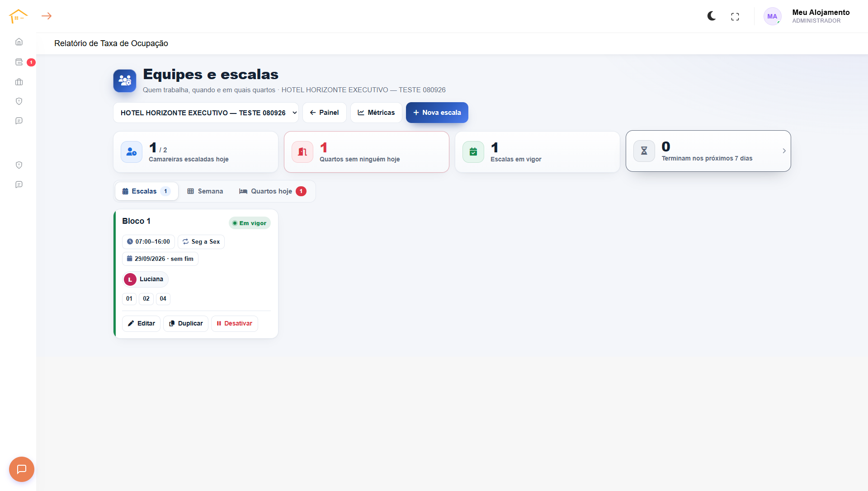
Task: Click the lower chat message icon in sidebar
Action: point(19,184)
